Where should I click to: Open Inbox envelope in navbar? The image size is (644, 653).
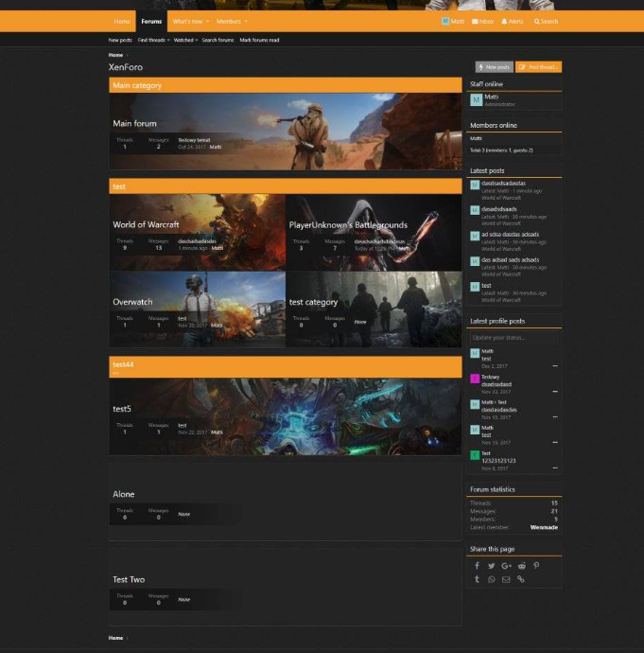(482, 21)
